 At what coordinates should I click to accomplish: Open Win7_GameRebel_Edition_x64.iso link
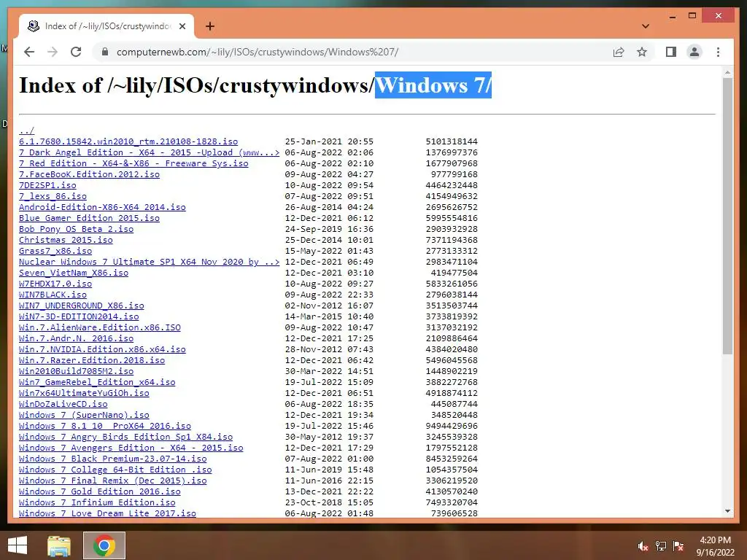[97, 382]
